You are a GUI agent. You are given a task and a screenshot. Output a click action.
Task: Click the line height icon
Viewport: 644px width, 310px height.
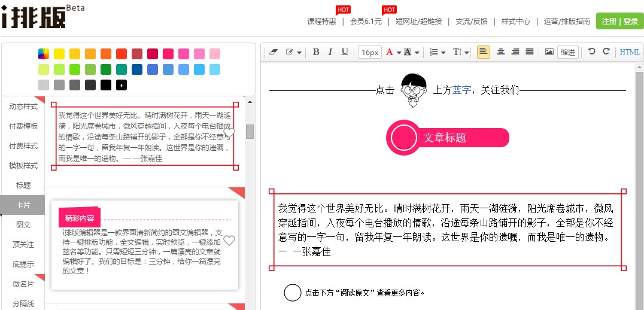[457, 52]
